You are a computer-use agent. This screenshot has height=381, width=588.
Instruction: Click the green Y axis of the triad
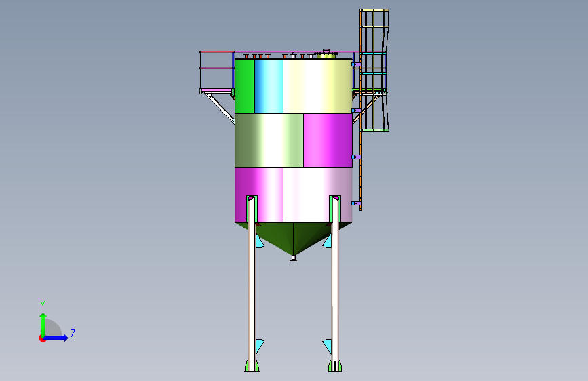[43, 325]
